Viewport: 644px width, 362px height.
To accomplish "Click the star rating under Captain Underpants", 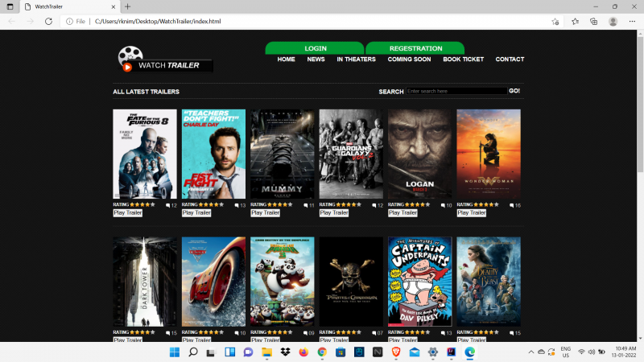I will click(418, 332).
